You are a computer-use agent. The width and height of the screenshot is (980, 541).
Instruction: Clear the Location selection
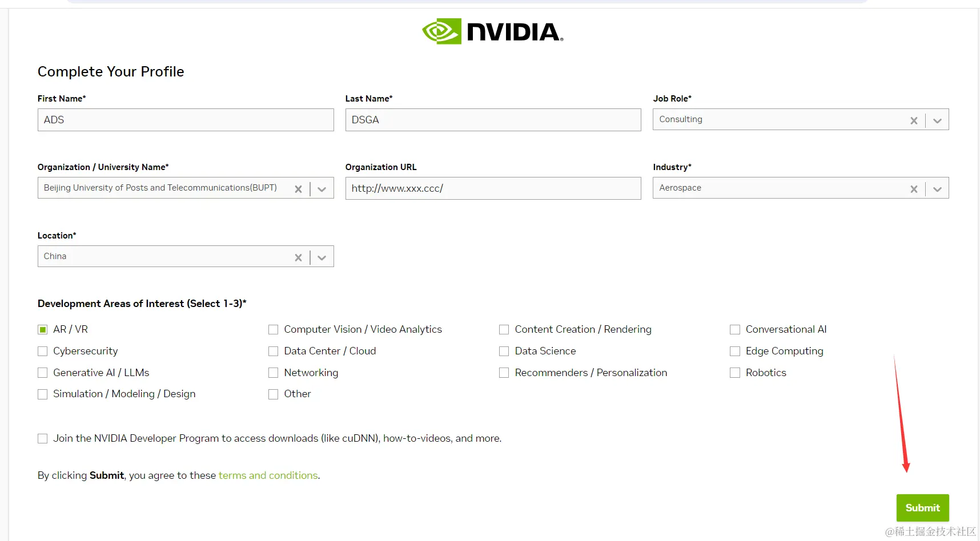[x=298, y=257]
